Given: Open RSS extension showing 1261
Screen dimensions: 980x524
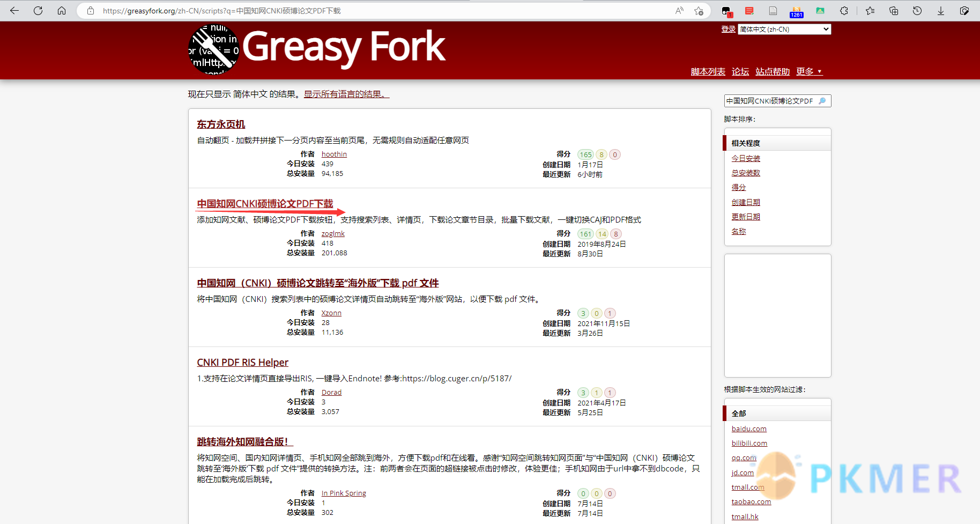Looking at the screenshot, I should click(x=797, y=11).
